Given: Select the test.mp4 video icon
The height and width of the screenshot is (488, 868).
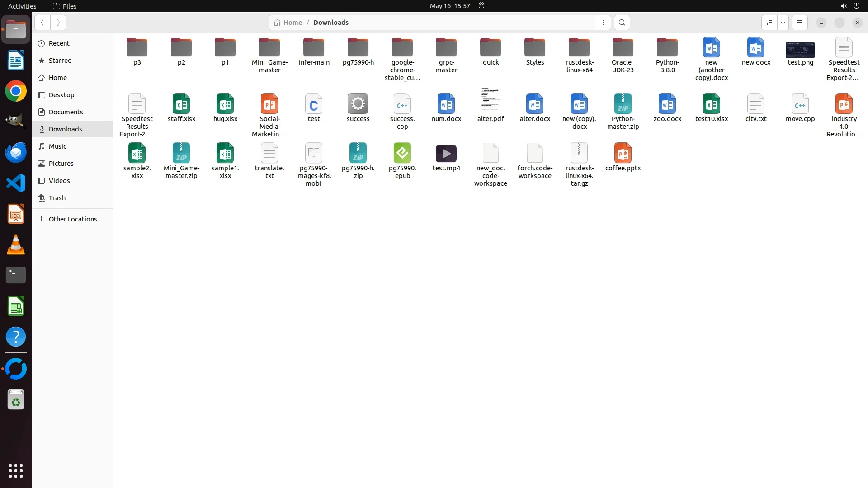Looking at the screenshot, I should [446, 154].
